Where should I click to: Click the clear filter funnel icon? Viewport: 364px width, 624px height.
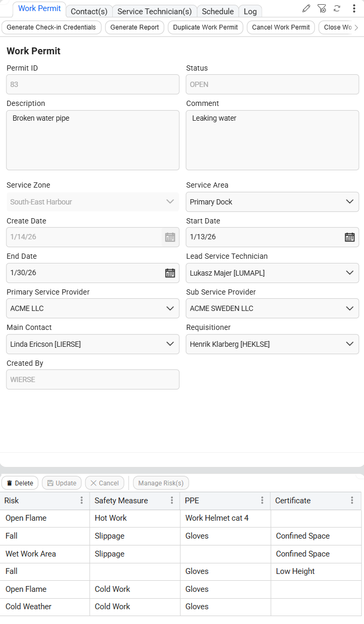click(322, 8)
